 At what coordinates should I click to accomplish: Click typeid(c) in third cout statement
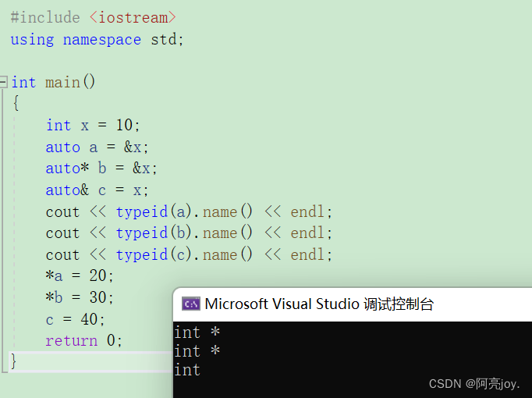click(154, 255)
